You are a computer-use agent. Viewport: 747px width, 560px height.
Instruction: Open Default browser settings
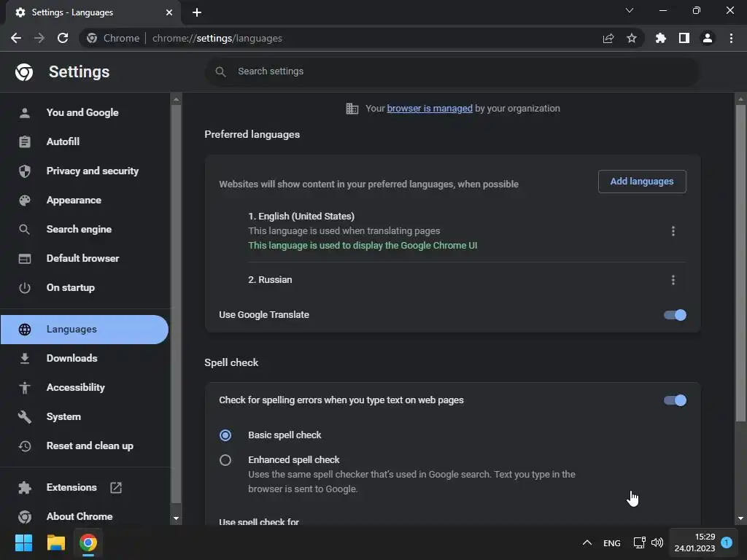point(83,258)
